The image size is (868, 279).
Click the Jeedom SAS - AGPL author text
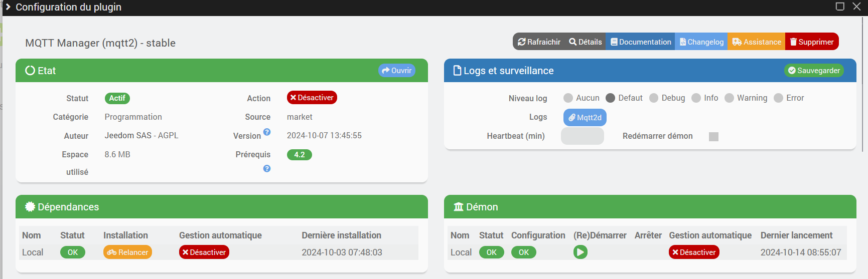(x=141, y=136)
